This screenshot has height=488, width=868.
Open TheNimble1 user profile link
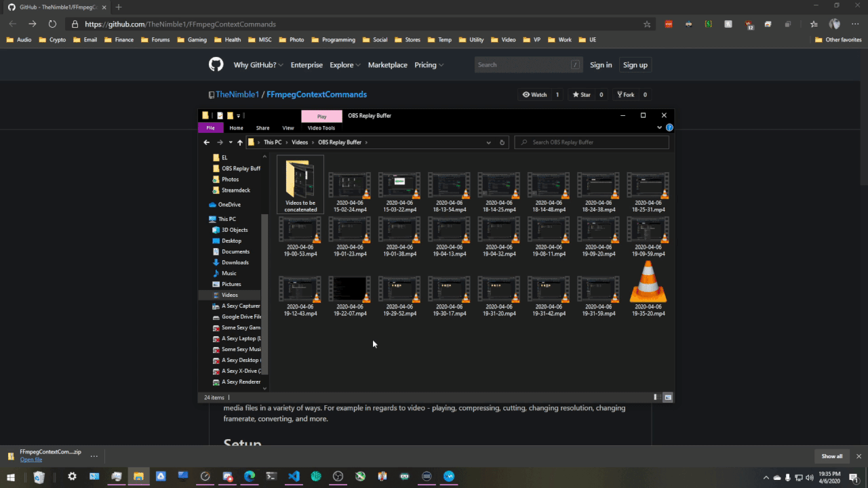237,95
